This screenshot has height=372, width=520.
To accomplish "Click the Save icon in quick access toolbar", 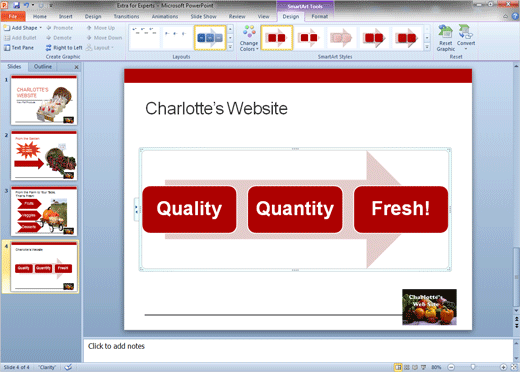I will (x=16, y=5).
